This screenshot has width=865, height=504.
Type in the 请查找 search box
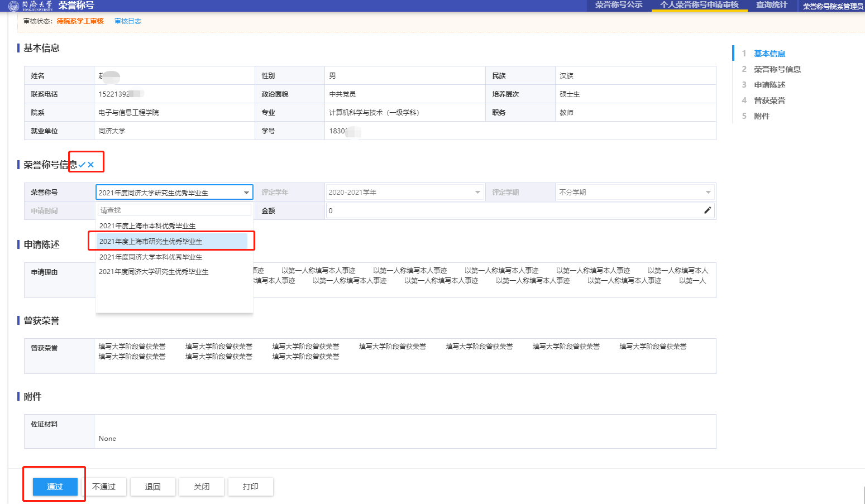point(174,210)
